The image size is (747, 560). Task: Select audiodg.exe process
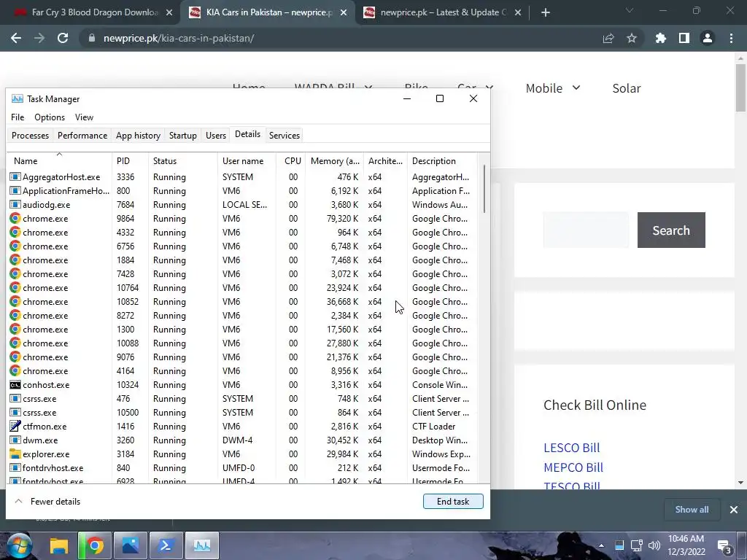[x=242, y=205]
